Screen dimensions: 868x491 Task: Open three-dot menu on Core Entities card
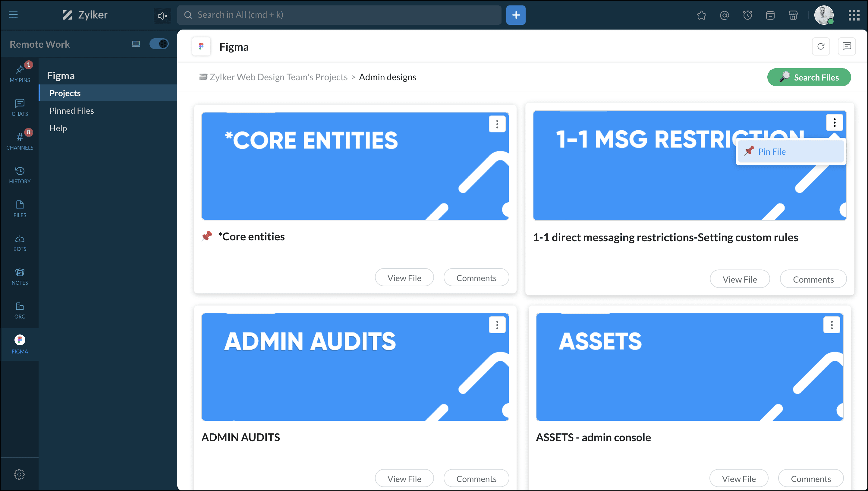point(497,124)
